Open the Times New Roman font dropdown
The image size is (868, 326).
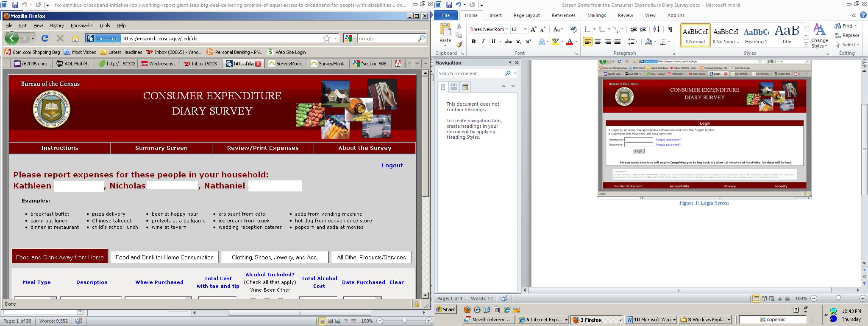click(x=507, y=29)
